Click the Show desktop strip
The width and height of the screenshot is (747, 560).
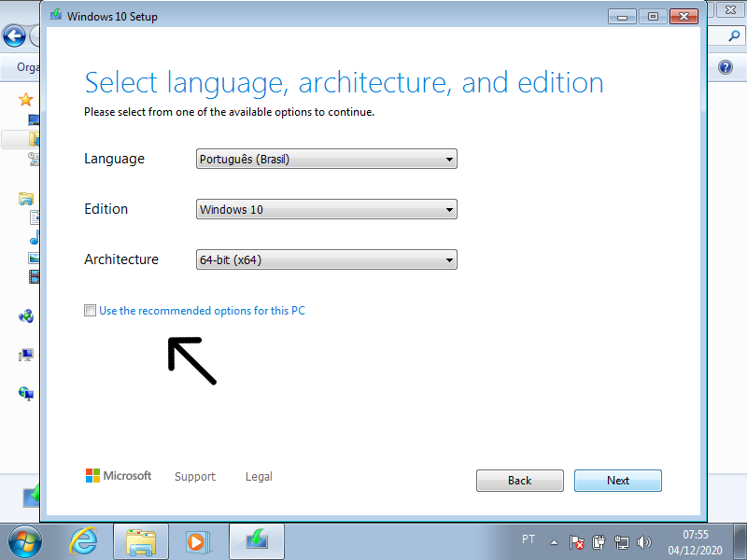[x=740, y=542]
